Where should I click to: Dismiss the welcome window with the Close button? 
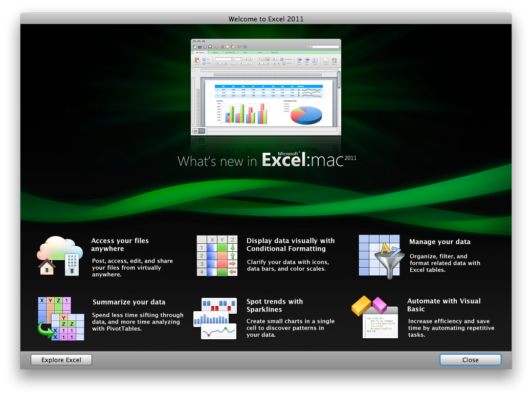pos(470,360)
